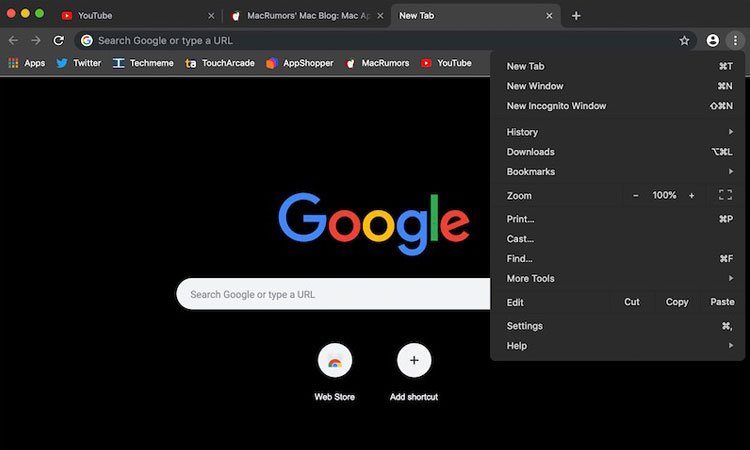Screen dimensions: 750x450
Task: Click the three-dot Chrome menu icon
Action: 735,41
